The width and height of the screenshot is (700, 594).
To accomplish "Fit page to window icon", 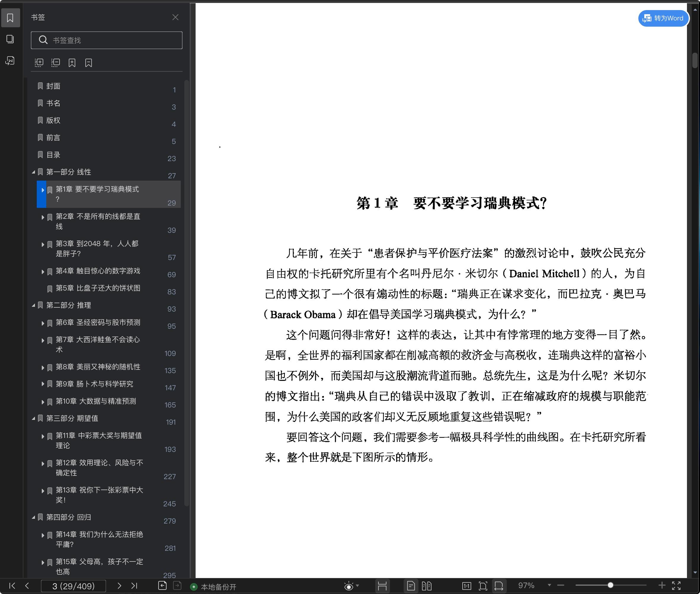I will coord(483,586).
